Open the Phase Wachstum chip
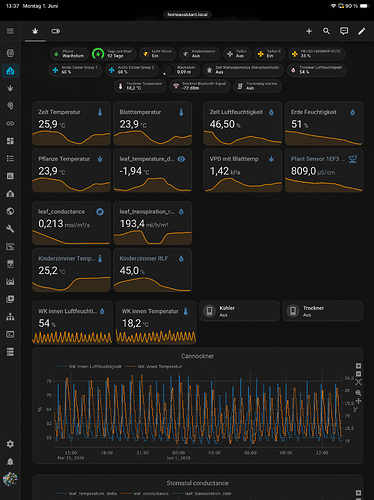374x500 pixels. 69,54
